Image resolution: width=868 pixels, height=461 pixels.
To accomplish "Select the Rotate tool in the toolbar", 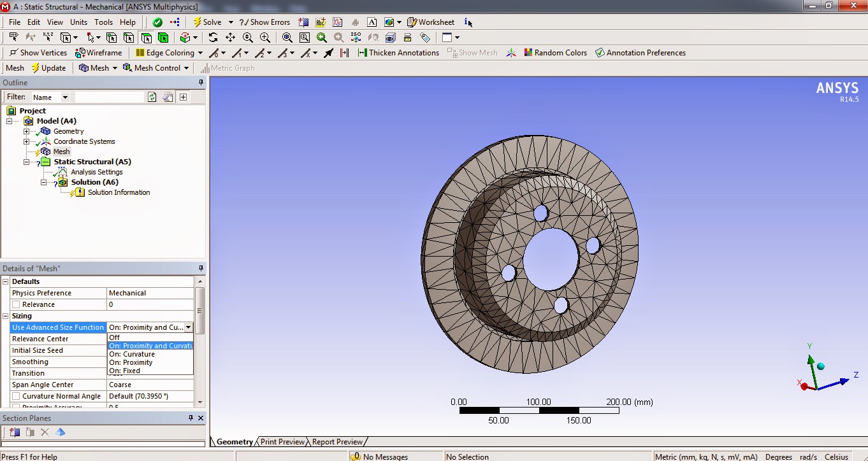I will [x=214, y=38].
